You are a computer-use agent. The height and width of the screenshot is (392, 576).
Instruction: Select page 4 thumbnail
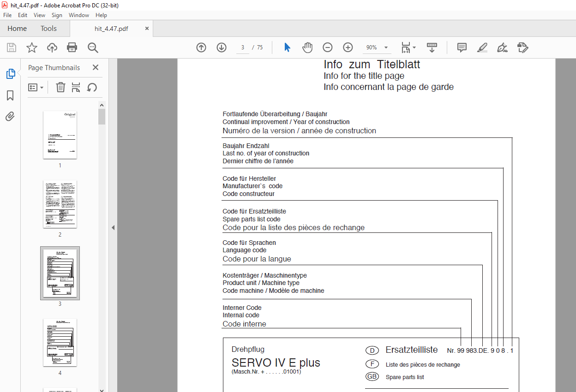[x=60, y=343]
